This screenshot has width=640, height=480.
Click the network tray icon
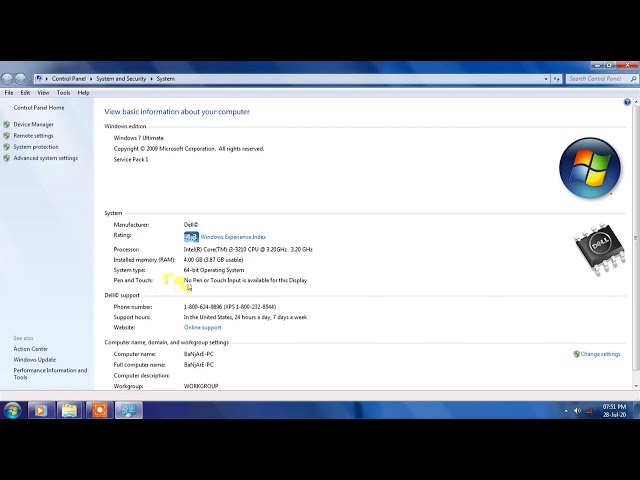[x=589, y=411]
